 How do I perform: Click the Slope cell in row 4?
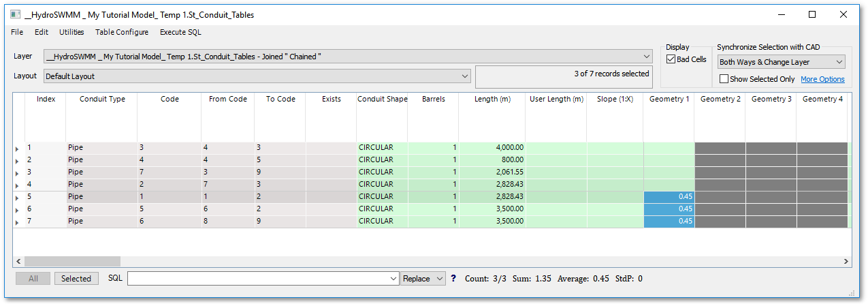coord(615,184)
